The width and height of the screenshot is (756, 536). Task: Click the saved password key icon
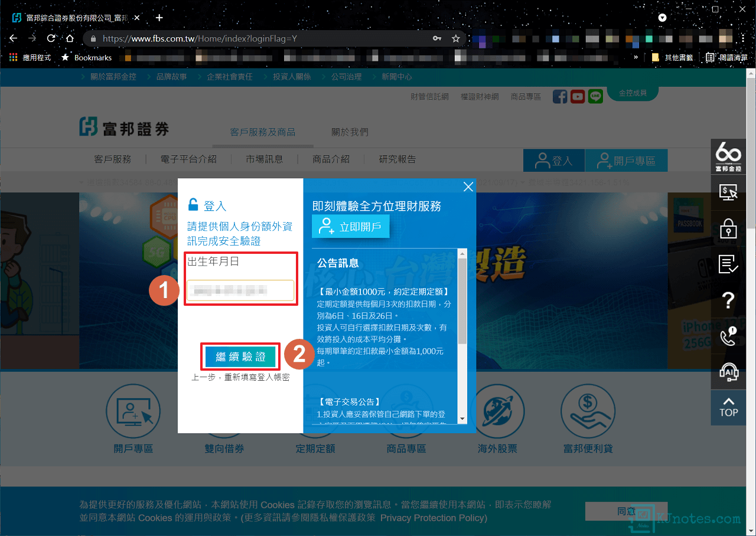coord(437,38)
